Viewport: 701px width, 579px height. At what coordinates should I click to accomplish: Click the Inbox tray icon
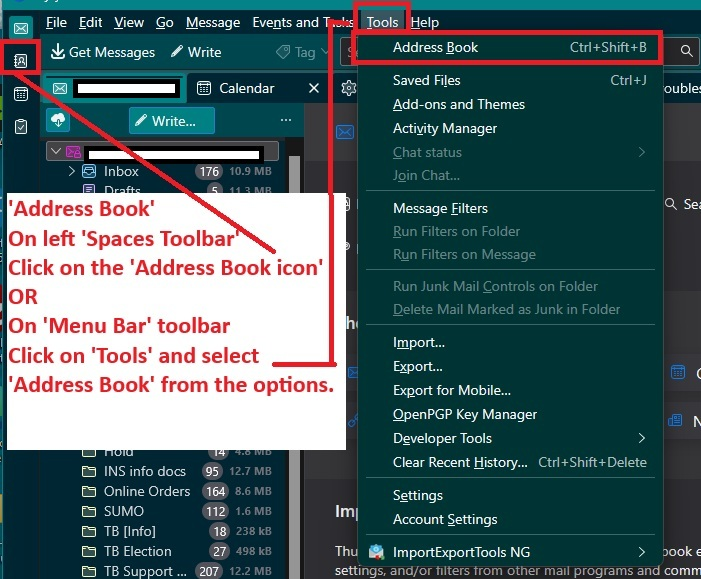point(89,171)
